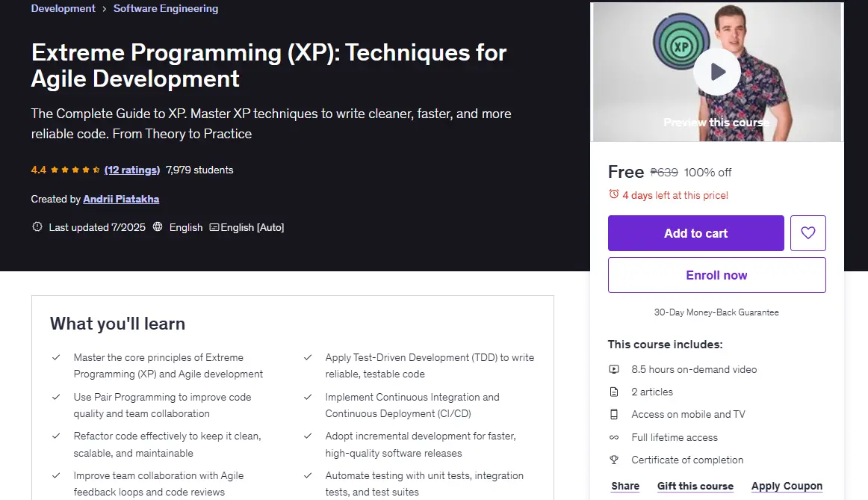The width and height of the screenshot is (868, 500).
Task: Click the course title Extreme Programming (XP)
Action: (269, 65)
